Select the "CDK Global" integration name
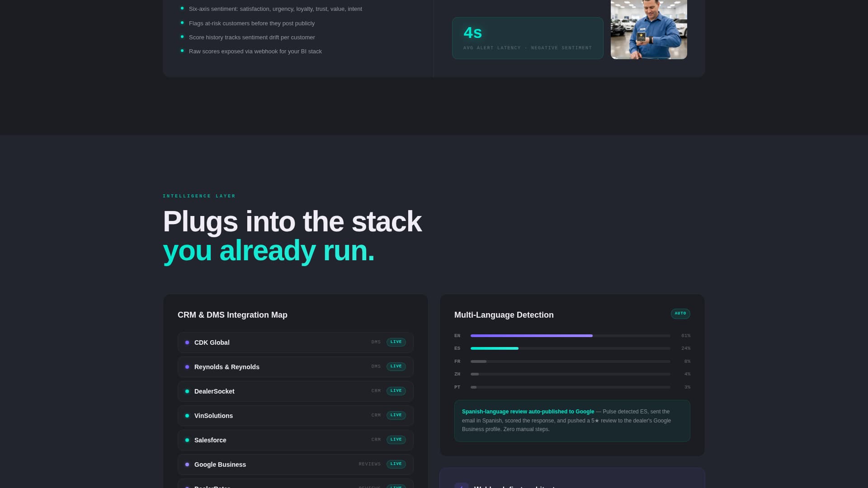This screenshot has height=488, width=868. (212, 343)
